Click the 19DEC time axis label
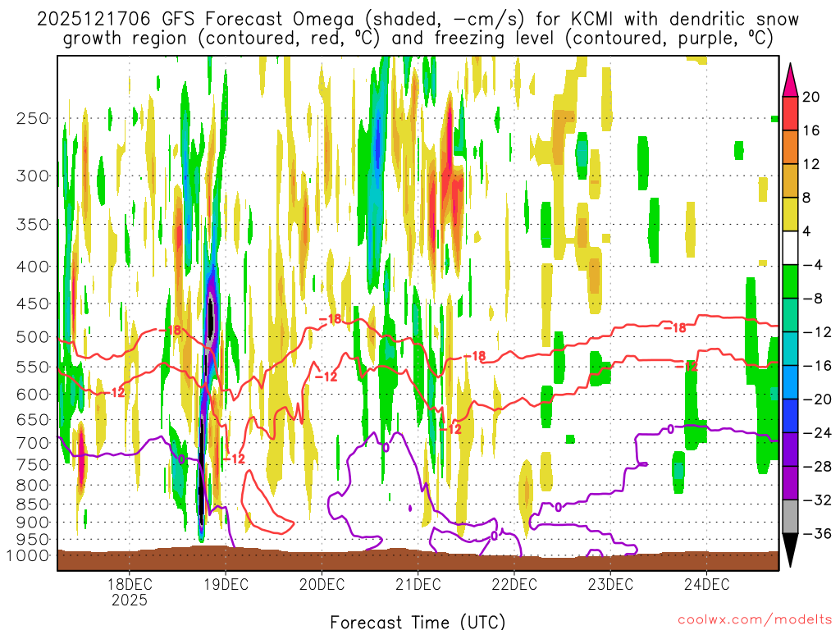The height and width of the screenshot is (630, 840). click(x=226, y=584)
